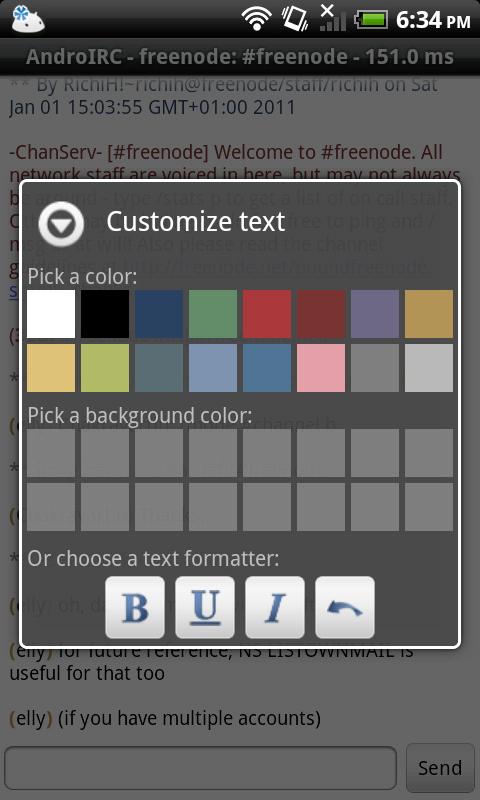480x800 pixels.
Task: Tap the Wi-Fi status icon
Action: (x=257, y=19)
